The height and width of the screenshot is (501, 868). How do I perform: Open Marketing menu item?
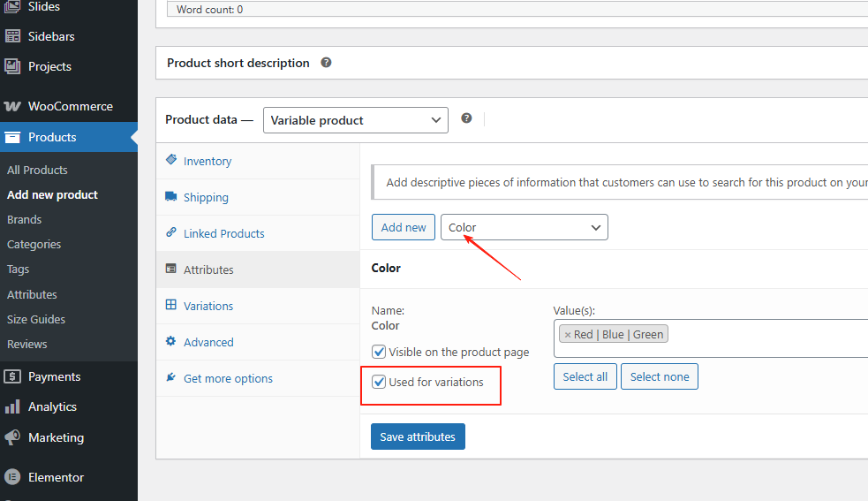click(69, 437)
